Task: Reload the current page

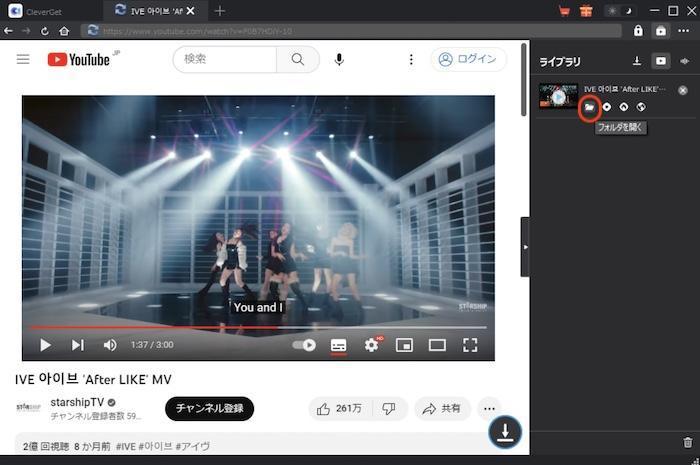Action: (45, 31)
